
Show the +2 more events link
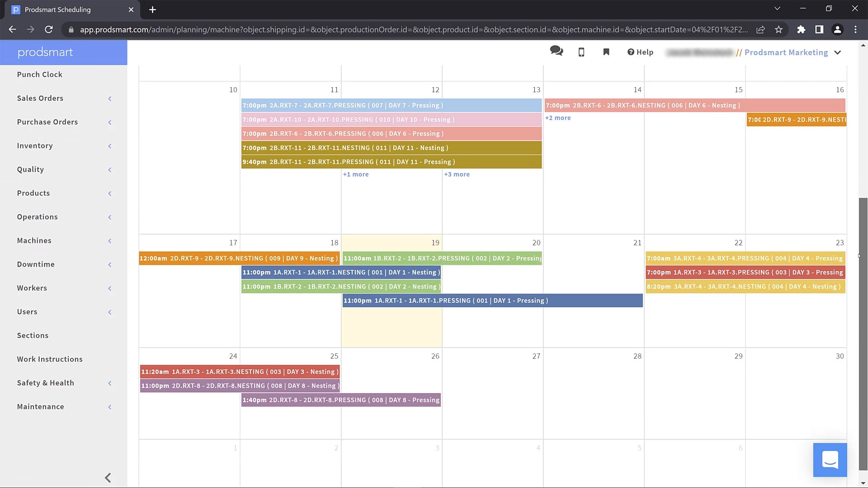(558, 118)
